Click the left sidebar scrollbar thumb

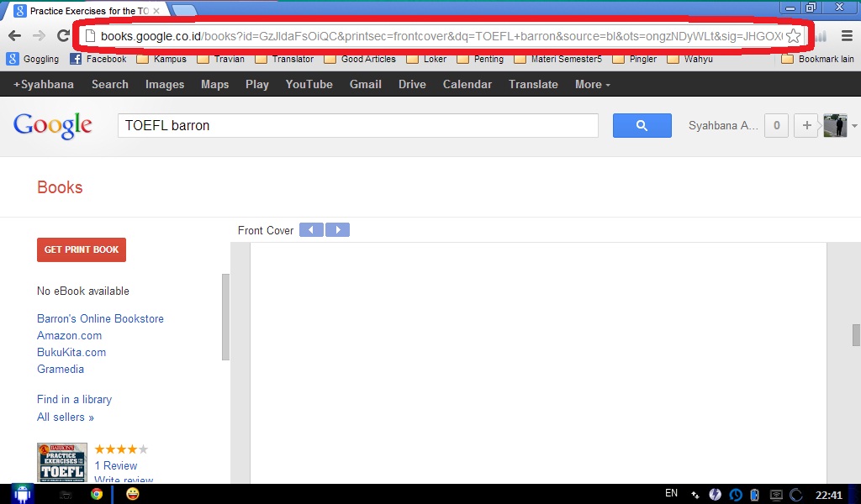(x=225, y=317)
